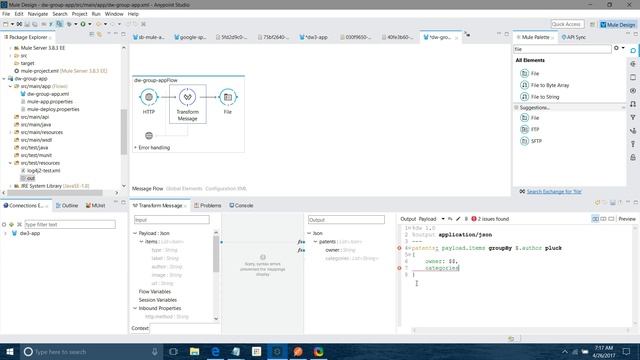Collapse the Inbound Properties node
This screenshot has height=360, width=640.
135,309
